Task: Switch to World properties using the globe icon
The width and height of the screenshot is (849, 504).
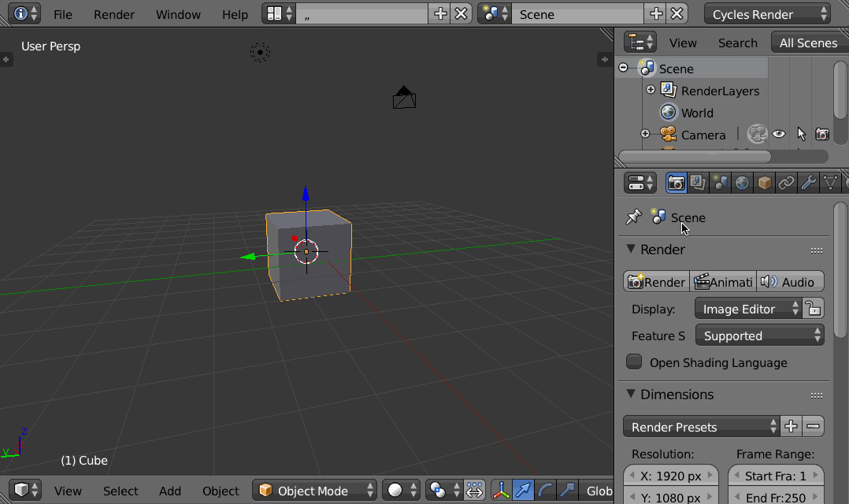Action: point(742,183)
